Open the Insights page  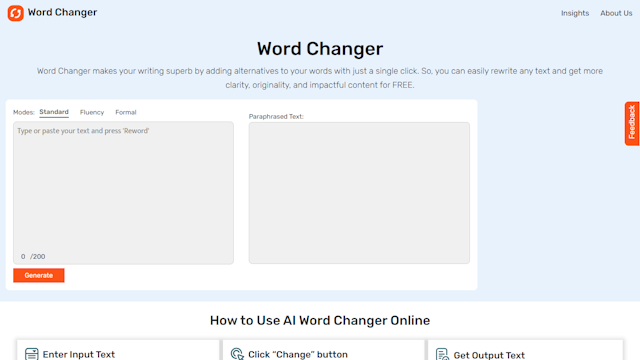click(575, 13)
